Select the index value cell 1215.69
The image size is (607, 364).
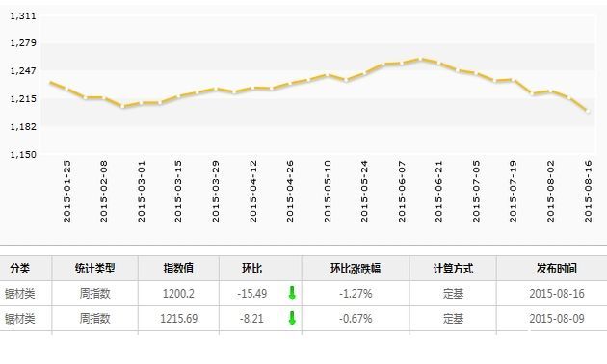179,319
